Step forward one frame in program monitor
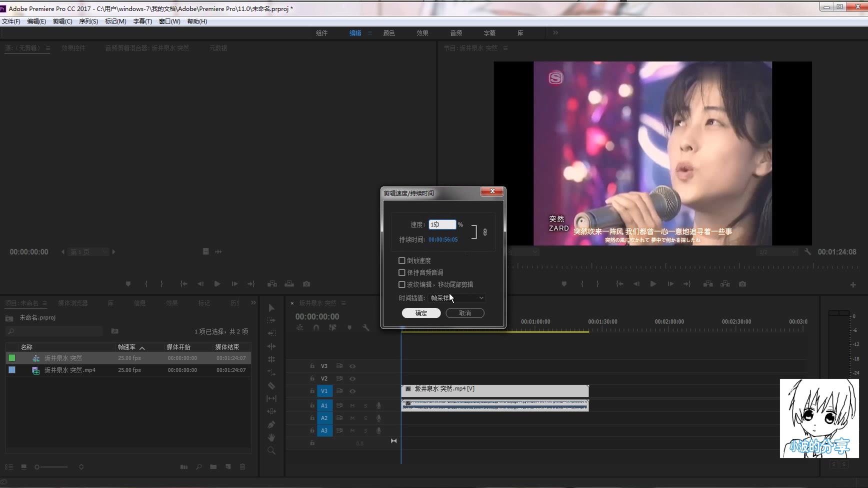This screenshot has width=868, height=488. (x=670, y=284)
